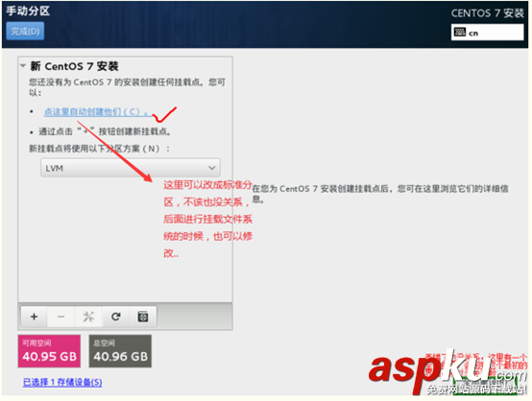Click the total space 40.96 GB box
The image size is (532, 401).
(120, 351)
